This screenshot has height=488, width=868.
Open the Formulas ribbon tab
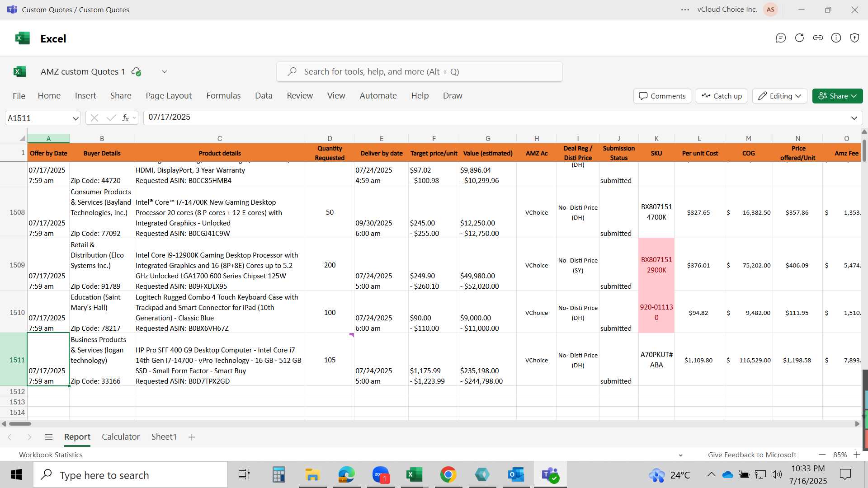pyautogui.click(x=223, y=96)
